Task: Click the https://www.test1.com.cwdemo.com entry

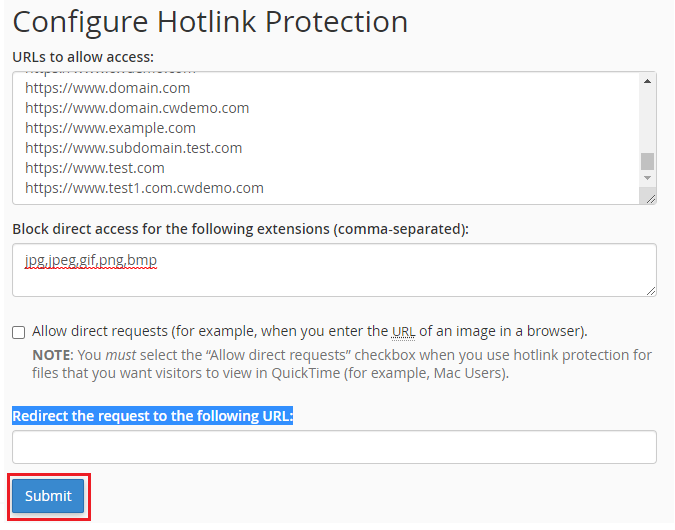Action: (144, 188)
